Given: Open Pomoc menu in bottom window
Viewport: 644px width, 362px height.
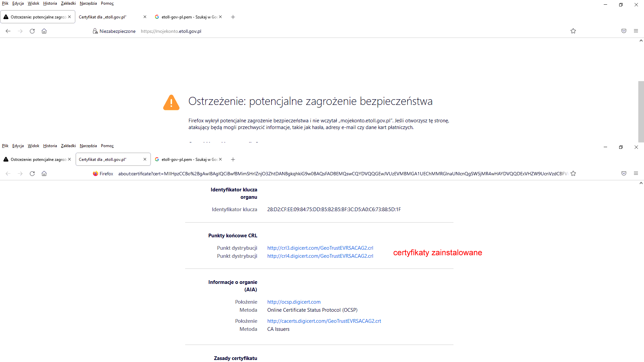Looking at the screenshot, I should [107, 146].
